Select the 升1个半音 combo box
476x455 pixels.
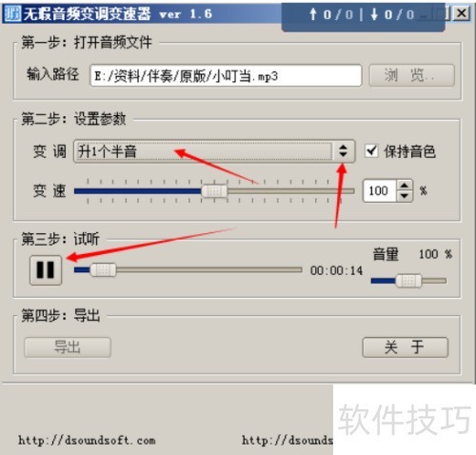[214, 151]
